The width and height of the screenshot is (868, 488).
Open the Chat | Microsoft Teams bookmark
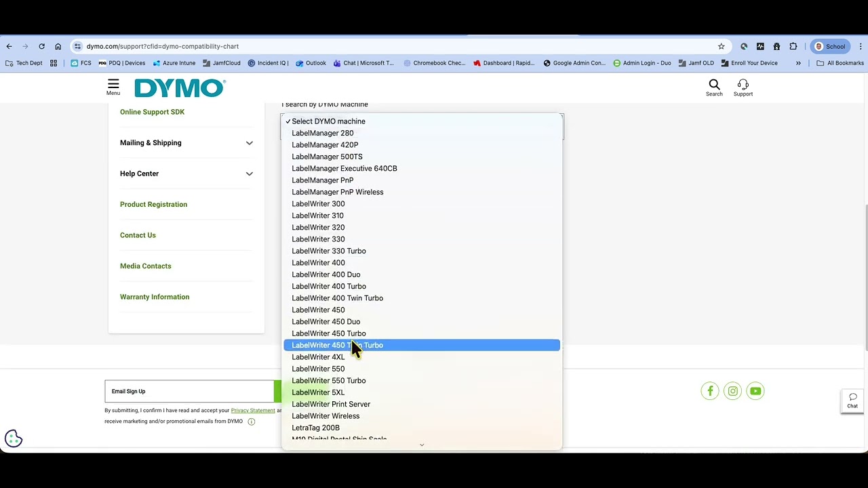[x=363, y=63]
